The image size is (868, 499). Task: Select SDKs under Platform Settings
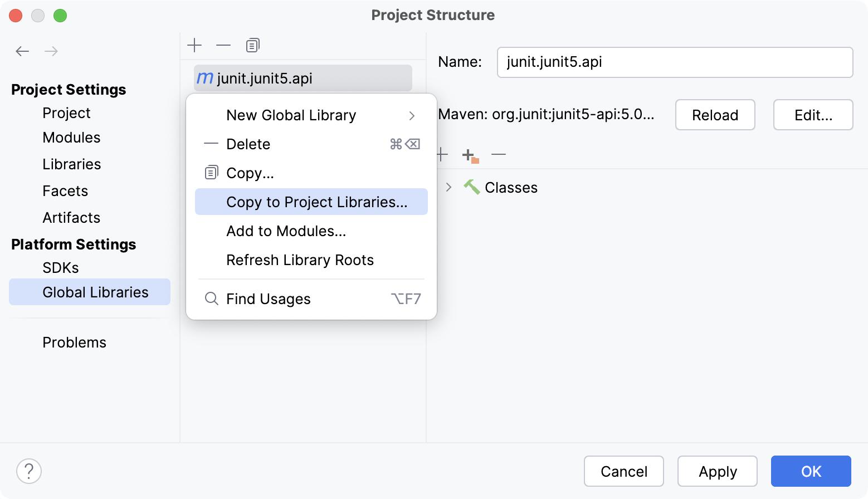[x=60, y=267]
